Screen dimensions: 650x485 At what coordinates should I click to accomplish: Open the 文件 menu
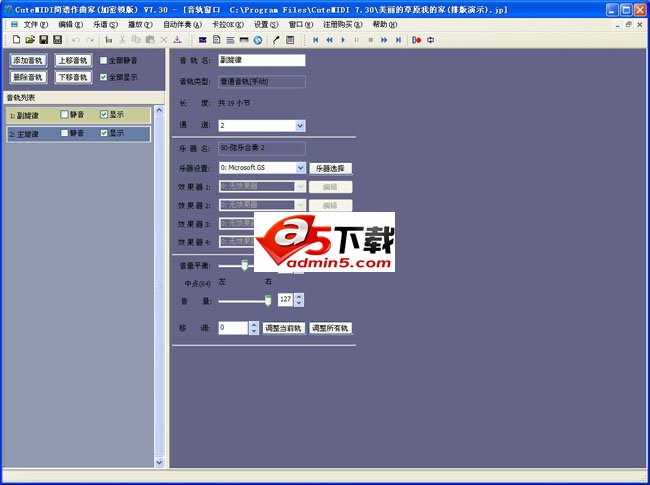coord(36,24)
